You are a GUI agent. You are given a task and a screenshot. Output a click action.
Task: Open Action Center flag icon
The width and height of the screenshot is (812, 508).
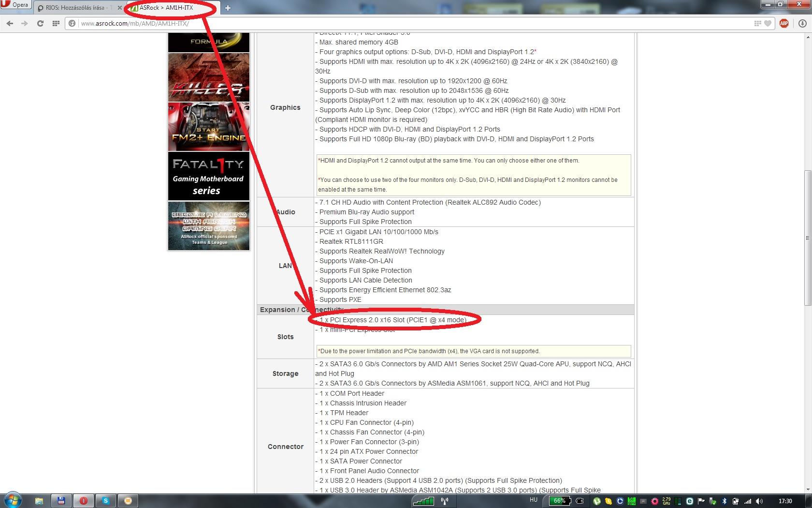pyautogui.click(x=701, y=501)
